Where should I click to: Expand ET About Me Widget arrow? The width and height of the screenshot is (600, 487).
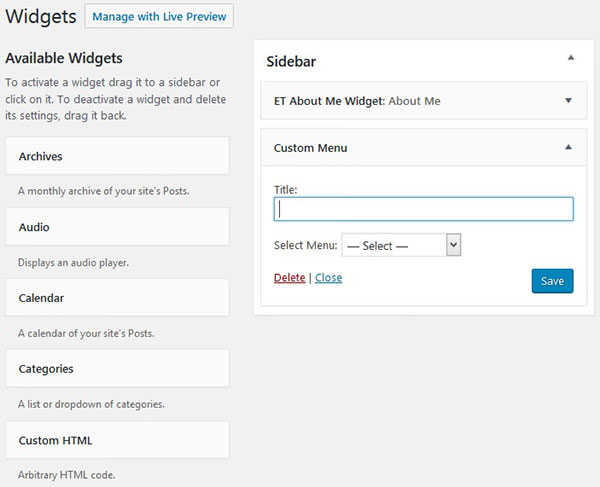click(x=569, y=101)
